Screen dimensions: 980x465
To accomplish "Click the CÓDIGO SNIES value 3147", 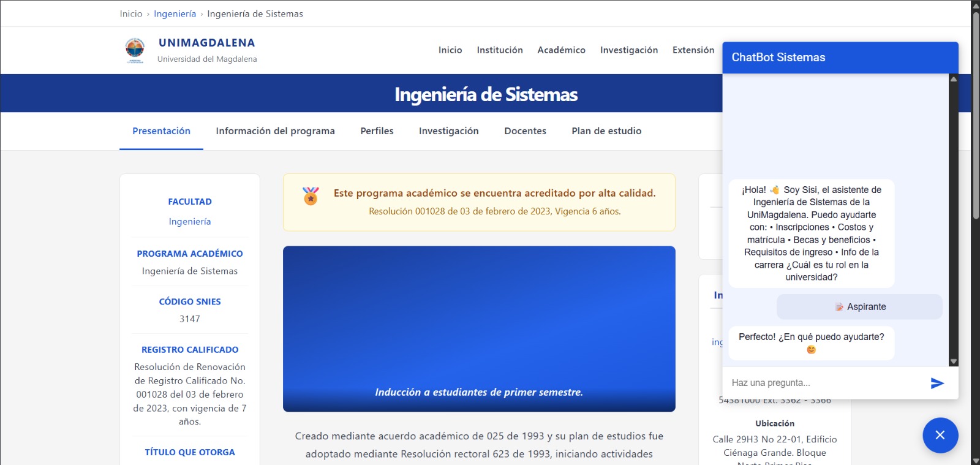I will [x=190, y=319].
